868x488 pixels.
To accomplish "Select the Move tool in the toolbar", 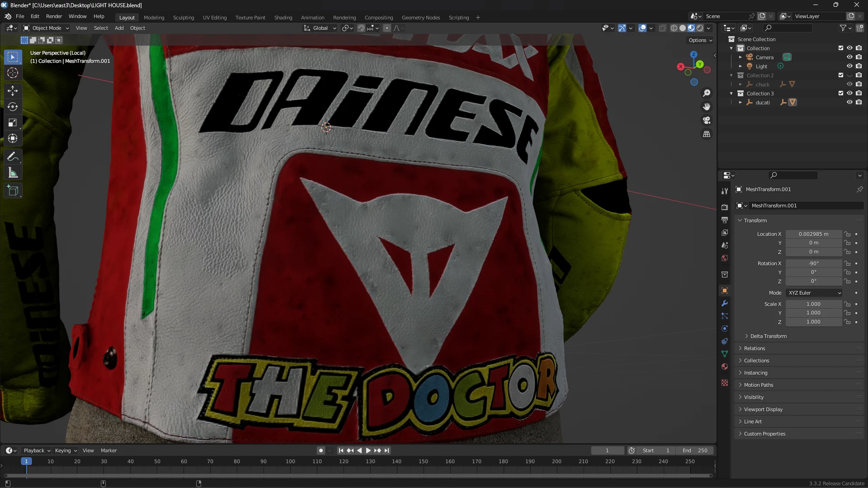I will click(x=13, y=91).
